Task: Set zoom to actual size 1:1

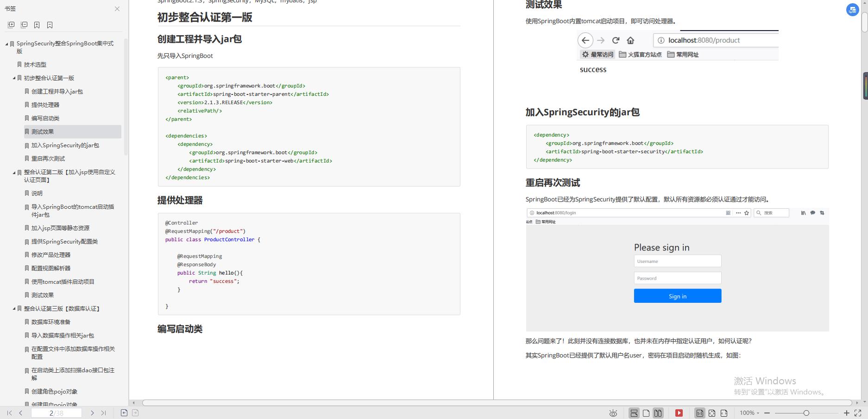Action: [700, 413]
